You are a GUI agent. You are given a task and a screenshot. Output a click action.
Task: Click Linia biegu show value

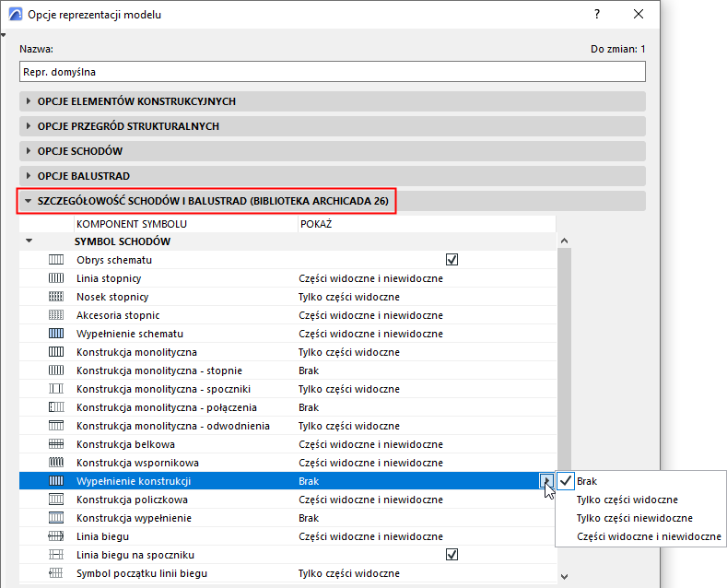coord(371,536)
